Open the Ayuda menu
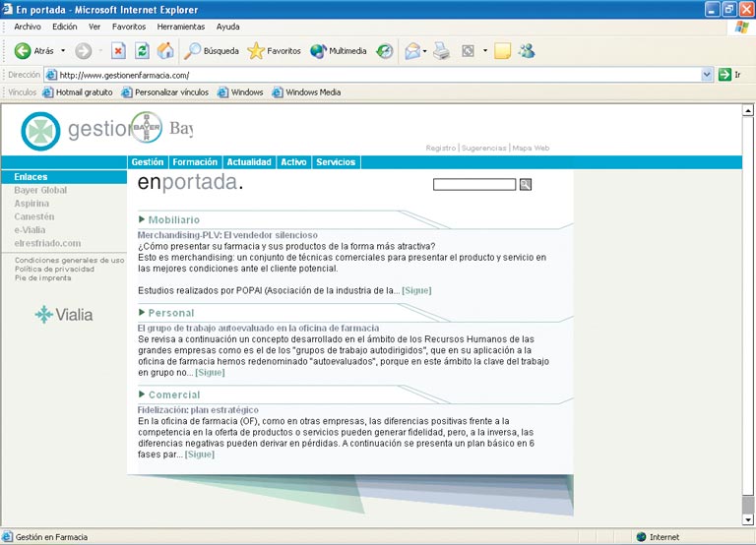The height and width of the screenshot is (545, 756). pos(227,27)
